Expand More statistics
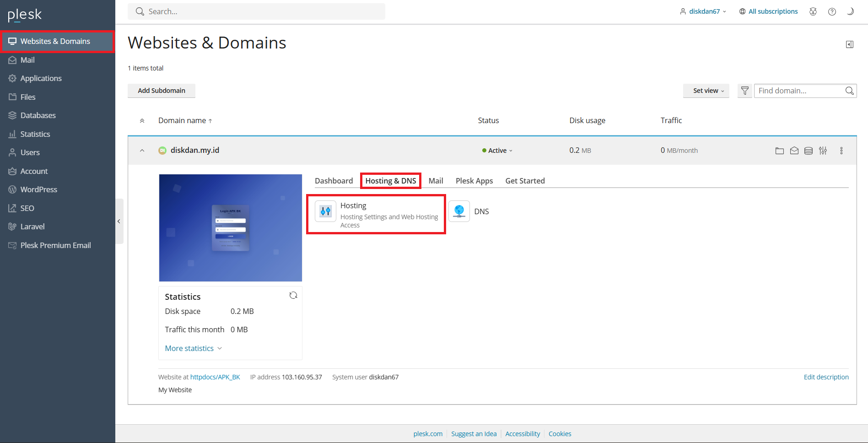Screen dimensions: 868x443 coord(193,348)
